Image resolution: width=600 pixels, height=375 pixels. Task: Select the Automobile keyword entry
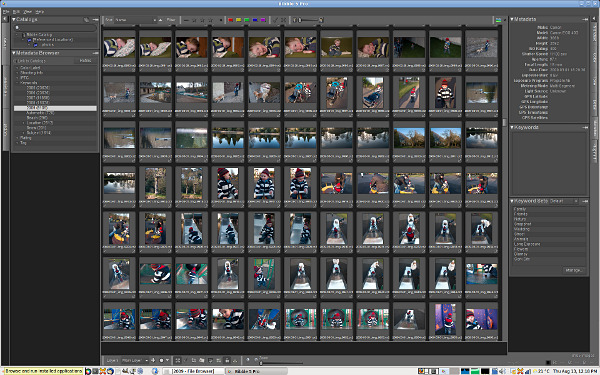coord(40,113)
